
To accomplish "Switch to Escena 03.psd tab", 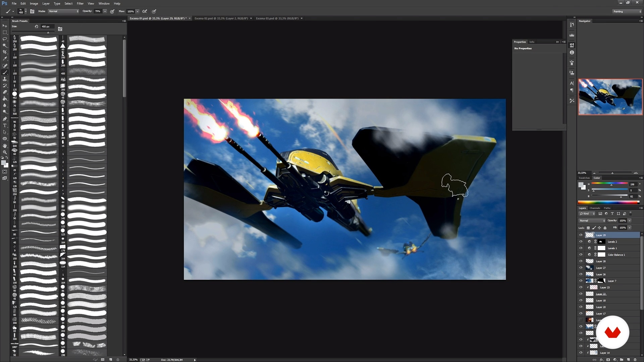I will tap(277, 18).
